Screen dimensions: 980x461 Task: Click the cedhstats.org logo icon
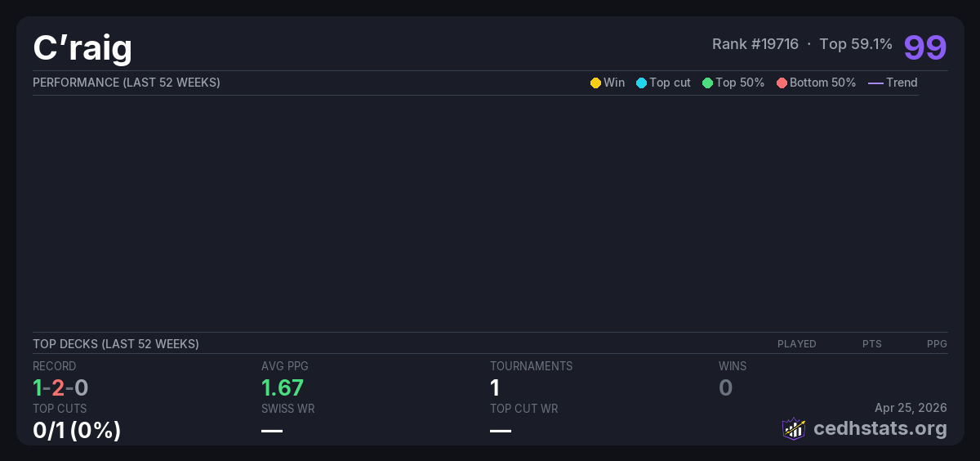coord(793,428)
